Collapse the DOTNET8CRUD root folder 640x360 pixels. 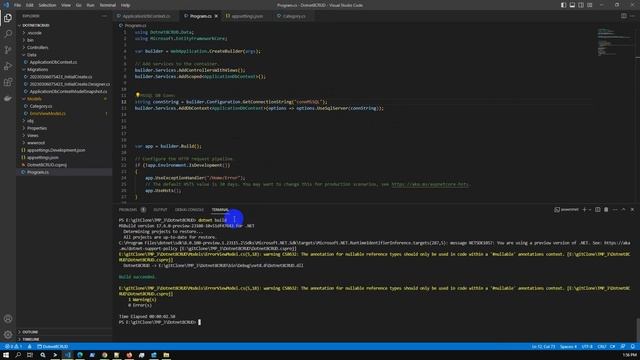coord(36,25)
